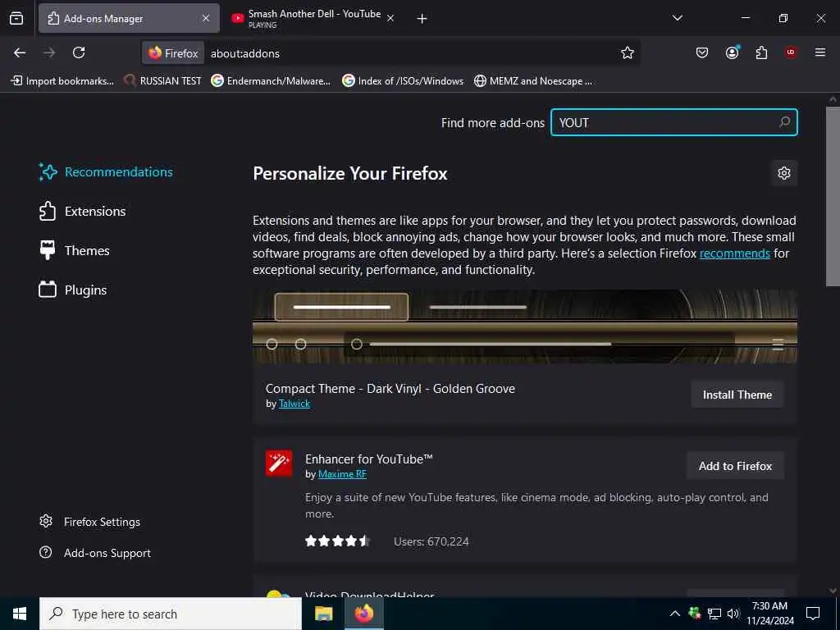Click the Dark Vinyl theme preview image
This screenshot has height=630, width=840.
525,326
